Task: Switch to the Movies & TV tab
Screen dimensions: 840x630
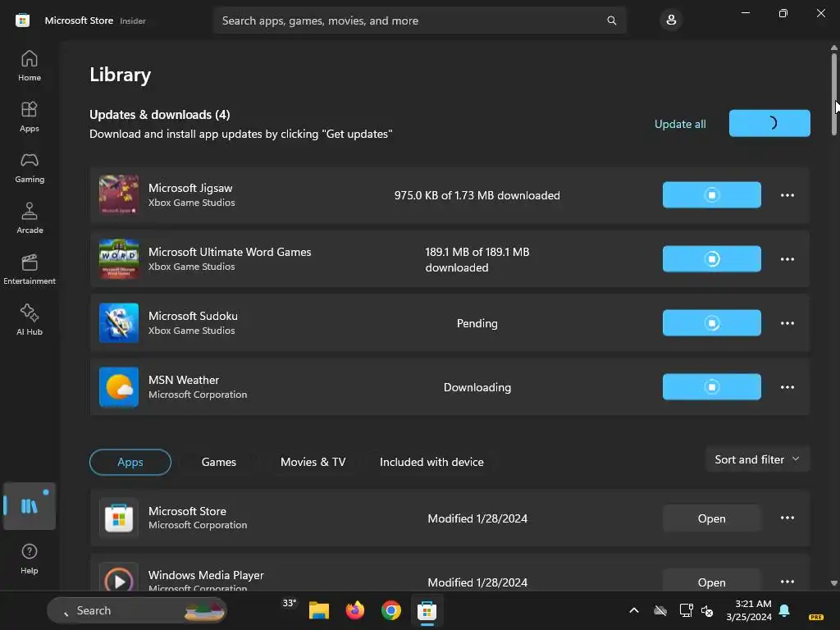Action: (x=313, y=462)
